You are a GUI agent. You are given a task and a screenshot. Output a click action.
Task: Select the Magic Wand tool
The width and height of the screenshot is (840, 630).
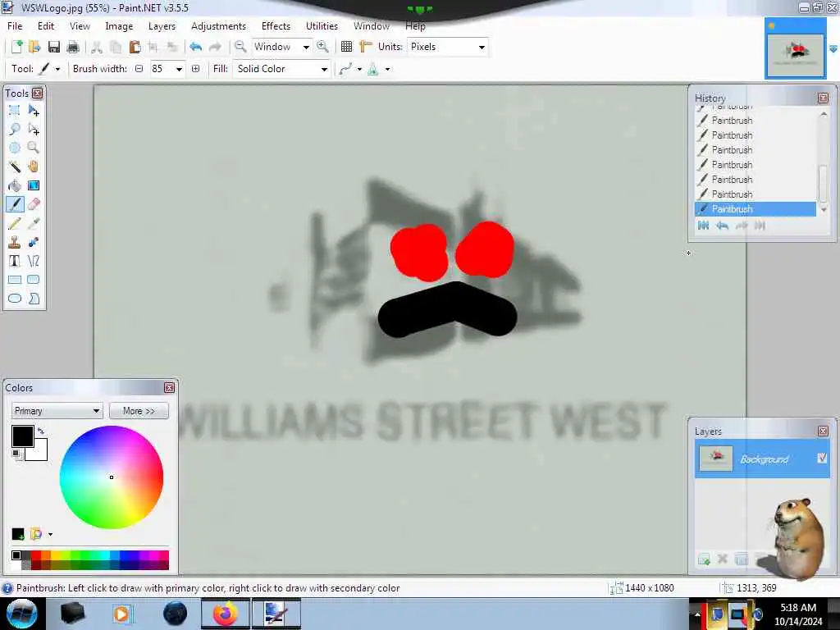click(x=15, y=167)
